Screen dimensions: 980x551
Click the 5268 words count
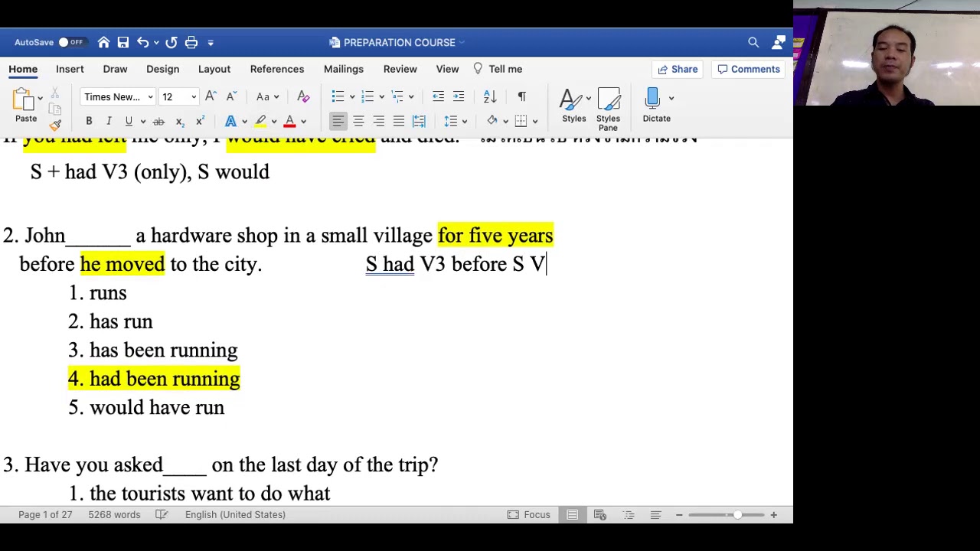pos(114,514)
